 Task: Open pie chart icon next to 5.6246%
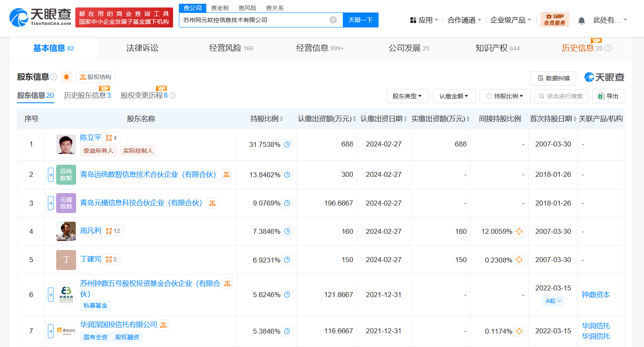(287, 295)
